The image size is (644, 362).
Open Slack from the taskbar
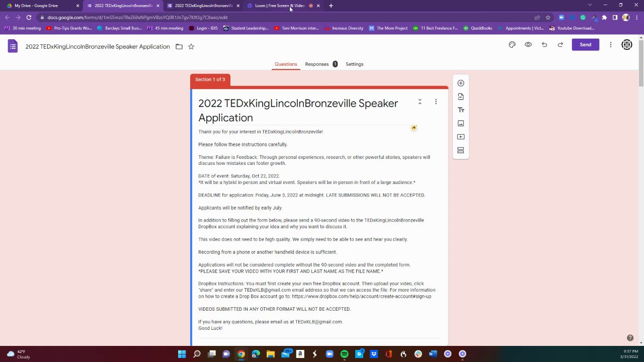(x=418, y=354)
